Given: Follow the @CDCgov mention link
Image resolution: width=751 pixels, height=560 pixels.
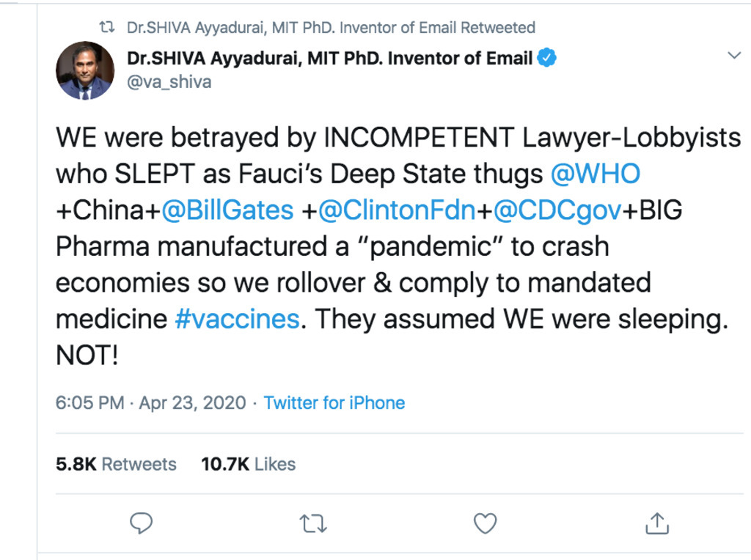Looking at the screenshot, I should 557,210.
